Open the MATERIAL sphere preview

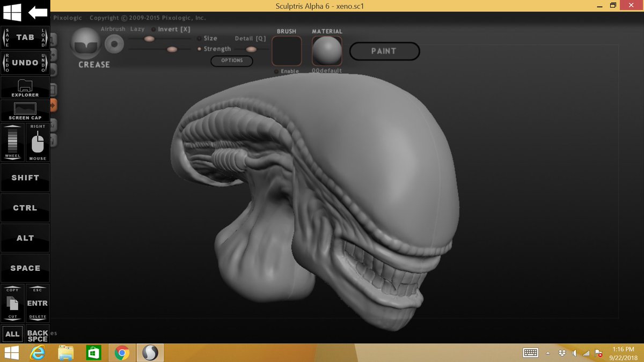(x=327, y=51)
